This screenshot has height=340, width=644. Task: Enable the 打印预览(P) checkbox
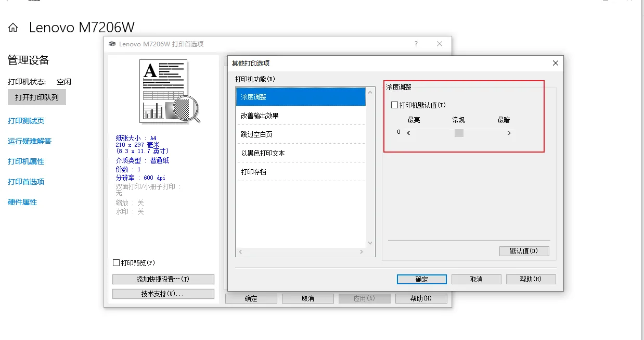pyautogui.click(x=116, y=263)
